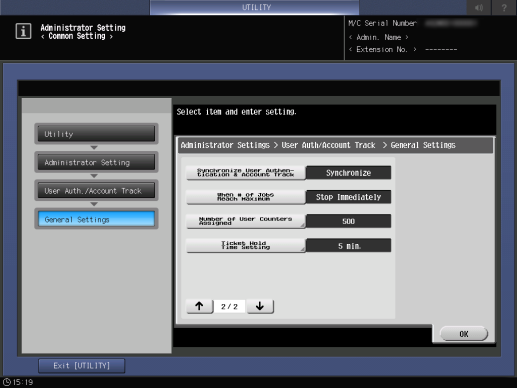Image resolution: width=517 pixels, height=388 pixels.
Task: Open Ticket Hold Time Setting option
Action: pos(246,245)
